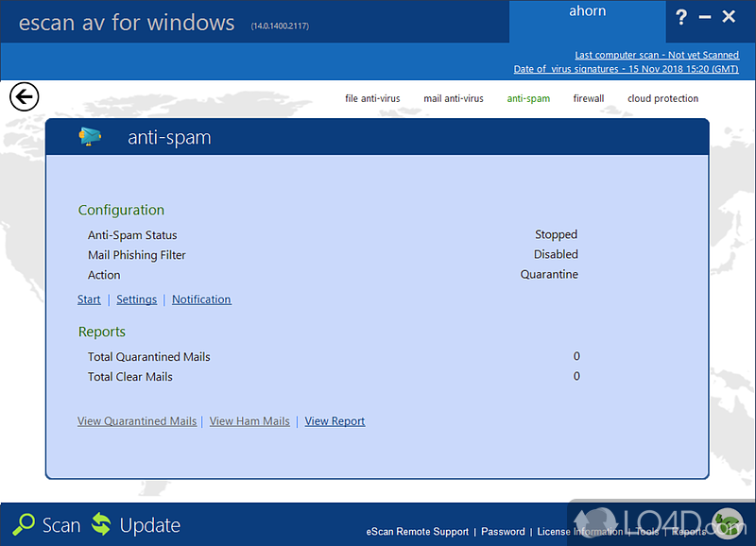Click the Update arrows icon

(101, 525)
